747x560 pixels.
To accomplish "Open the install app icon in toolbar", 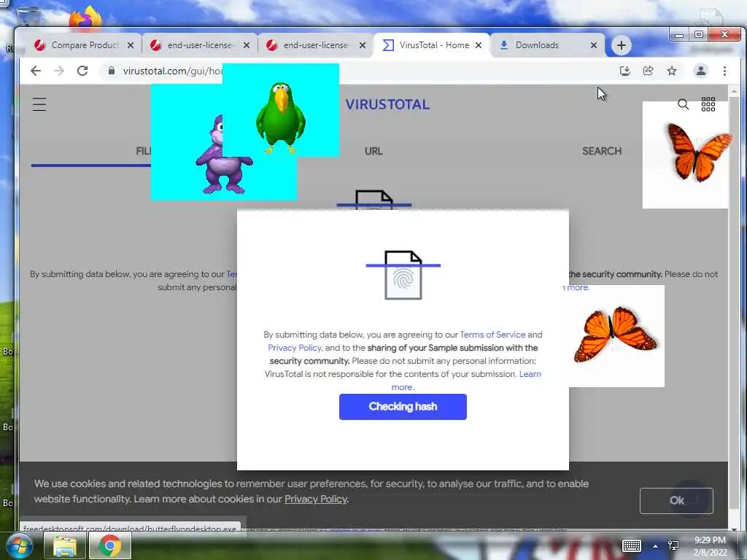I will click(x=624, y=71).
